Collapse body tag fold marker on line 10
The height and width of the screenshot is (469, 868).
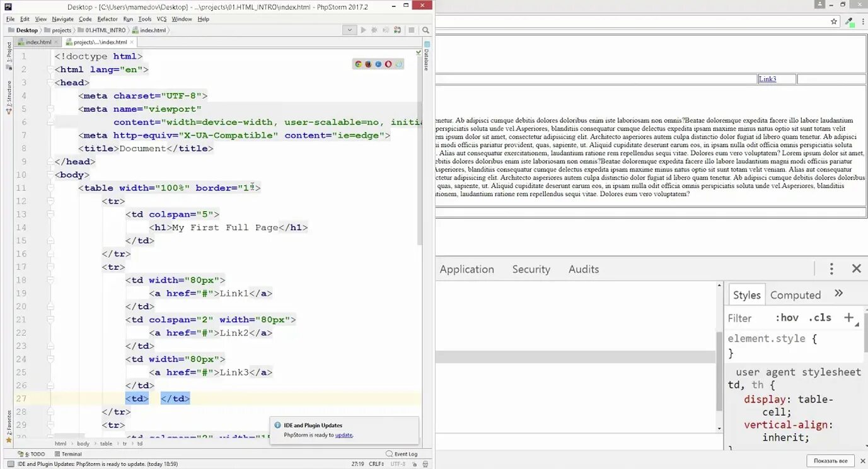coord(50,175)
